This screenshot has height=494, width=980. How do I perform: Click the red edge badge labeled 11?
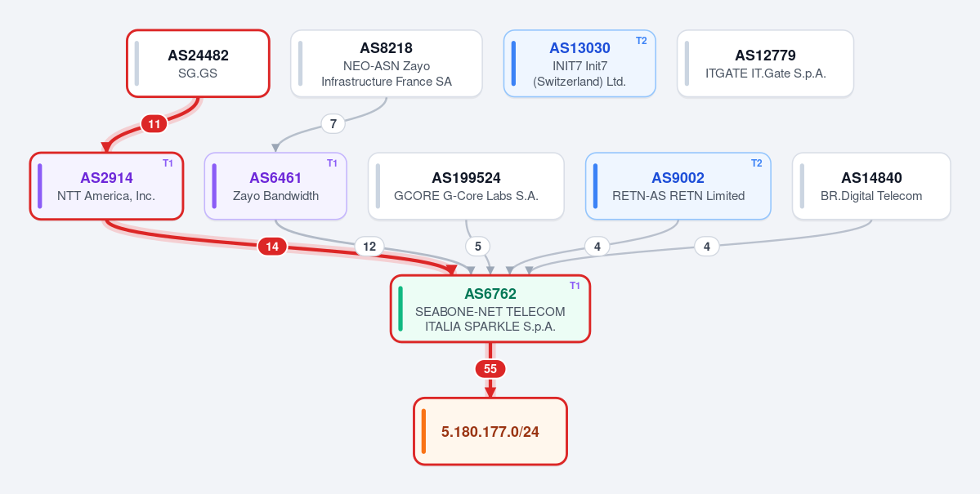154,124
